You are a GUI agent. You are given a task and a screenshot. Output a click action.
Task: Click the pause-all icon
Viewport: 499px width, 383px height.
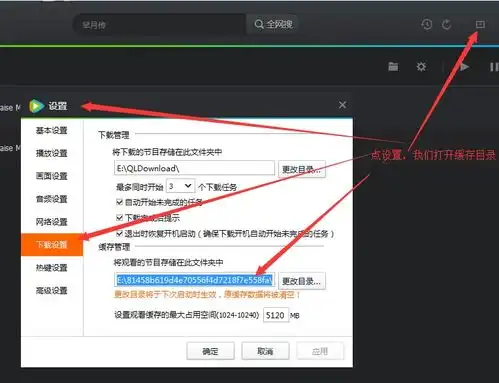coord(494,67)
